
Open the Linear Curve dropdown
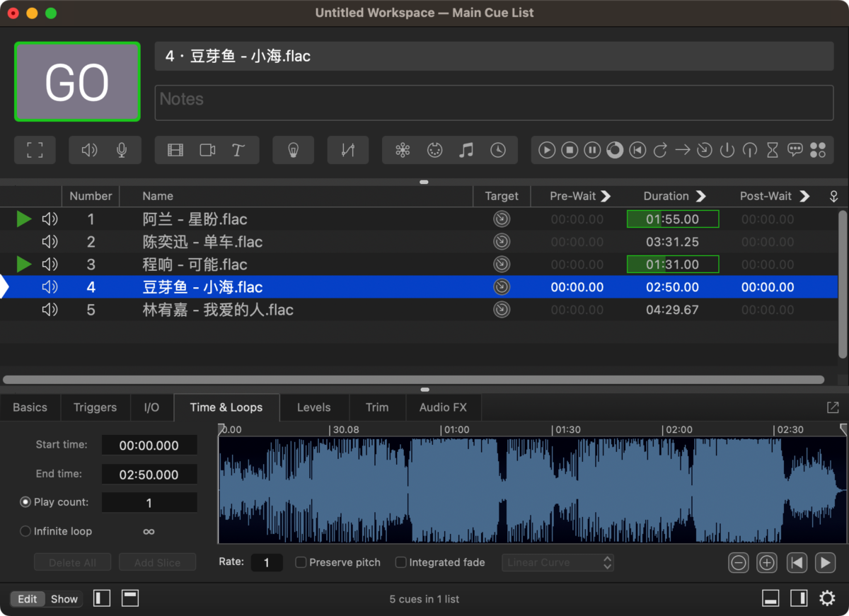(x=558, y=563)
